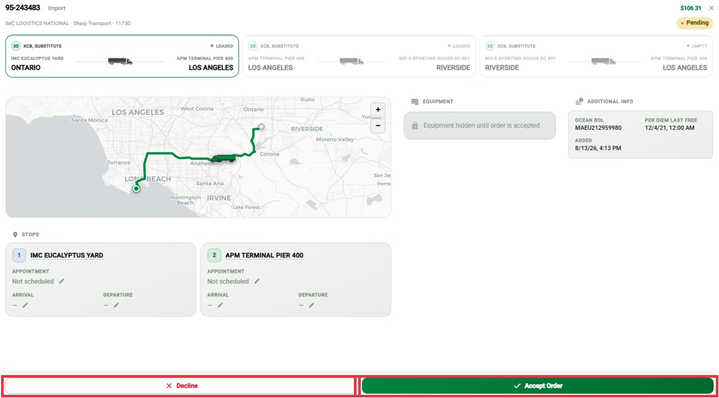
Task: Edit appointment for APM Terminal Pier 400
Action: pos(257,282)
